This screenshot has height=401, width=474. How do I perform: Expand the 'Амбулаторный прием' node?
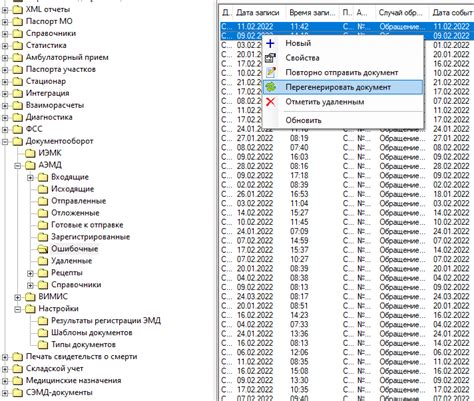click(x=5, y=58)
